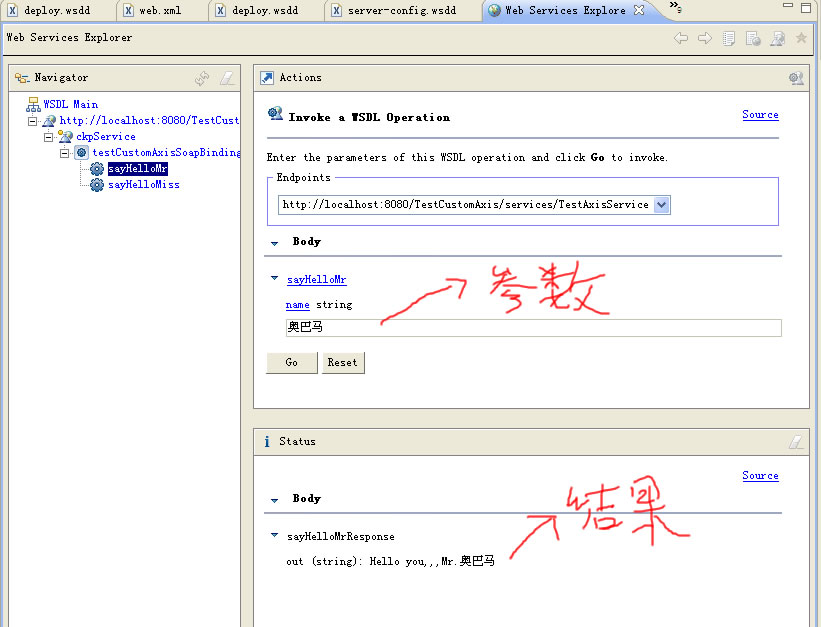Click the sayHelloMrResponse text
Screen dimensions: 821x627
pyautogui.click(x=341, y=536)
